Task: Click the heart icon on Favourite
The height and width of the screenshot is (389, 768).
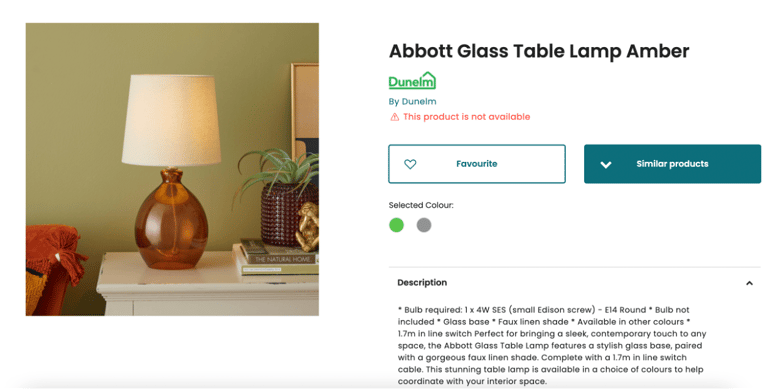Action: [410, 164]
